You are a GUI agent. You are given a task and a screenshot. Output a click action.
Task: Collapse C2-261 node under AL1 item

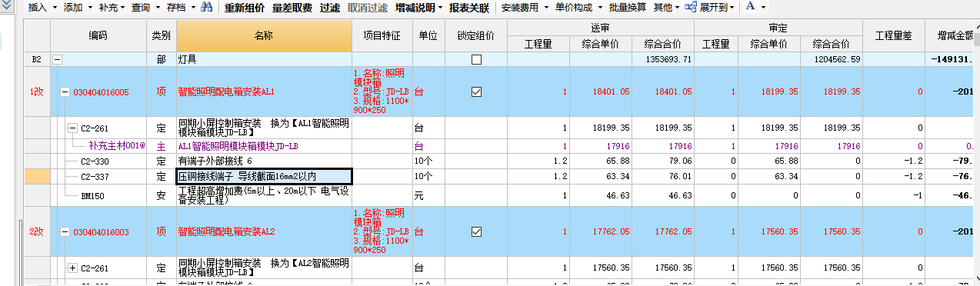pyautogui.click(x=73, y=128)
